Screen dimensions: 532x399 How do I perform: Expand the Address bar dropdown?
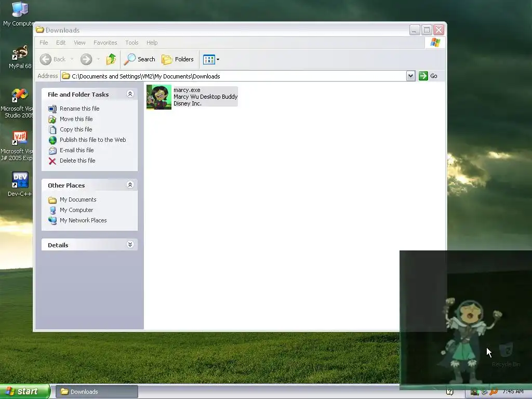[410, 76]
